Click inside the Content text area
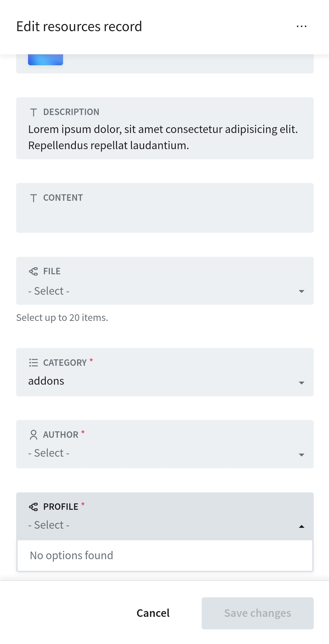Viewport: 329px width, 644px height. [164, 217]
